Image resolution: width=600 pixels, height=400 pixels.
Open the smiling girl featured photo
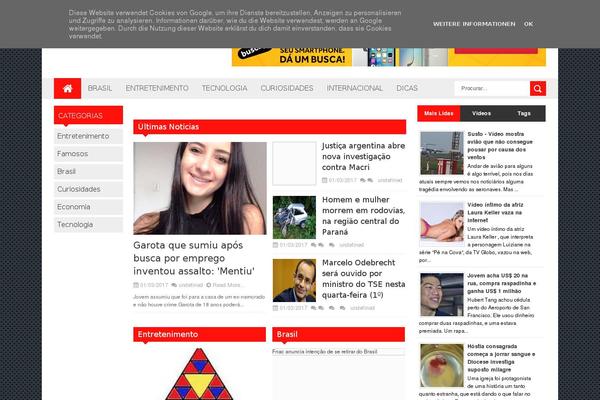pos(200,188)
